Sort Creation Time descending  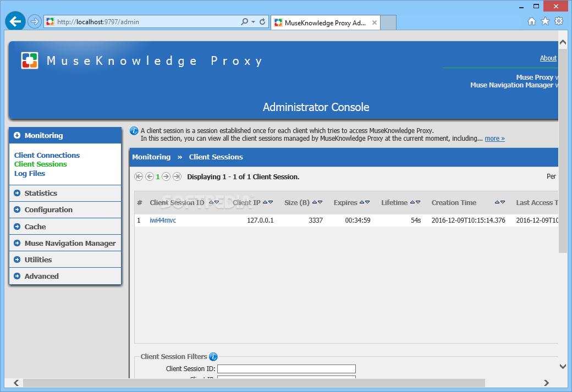tap(503, 202)
